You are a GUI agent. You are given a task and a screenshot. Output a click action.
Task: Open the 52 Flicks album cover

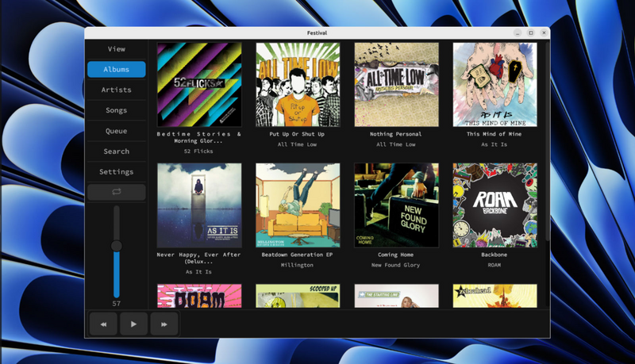point(199,85)
